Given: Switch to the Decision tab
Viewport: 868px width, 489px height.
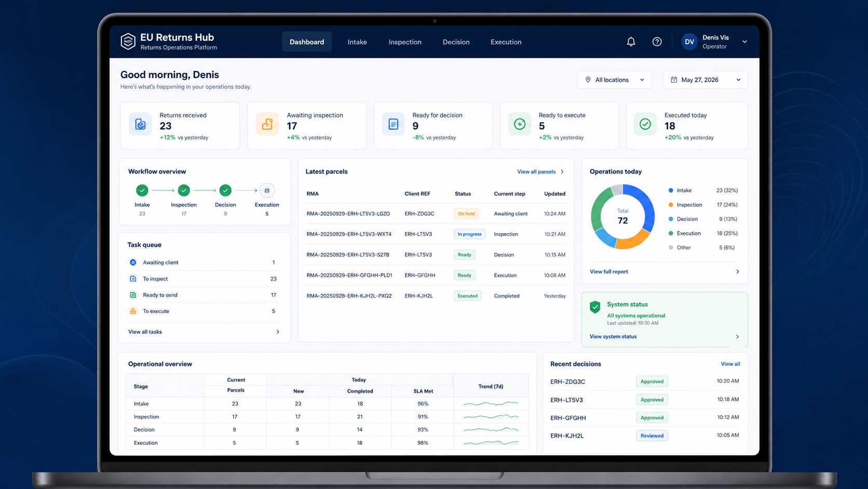Looking at the screenshot, I should [x=456, y=42].
